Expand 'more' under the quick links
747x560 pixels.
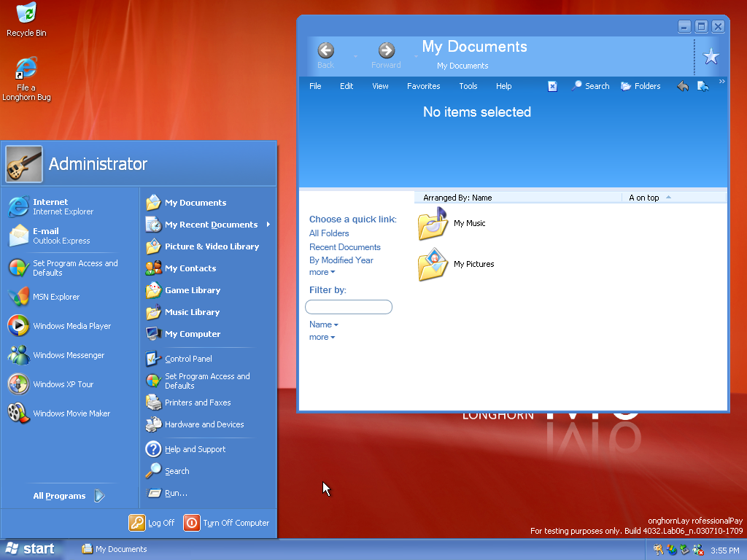coord(322,272)
